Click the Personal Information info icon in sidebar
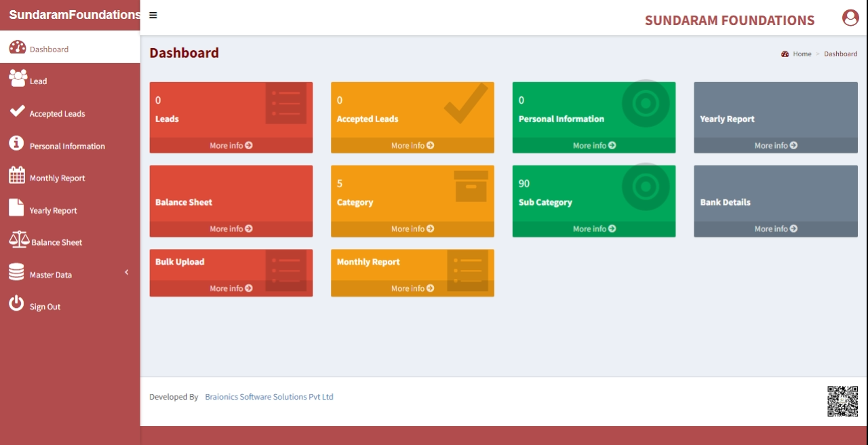The image size is (868, 445). [x=17, y=143]
